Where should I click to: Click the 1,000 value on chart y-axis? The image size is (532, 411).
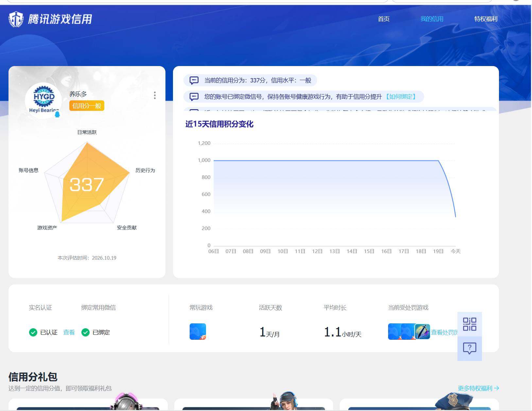[204, 160]
